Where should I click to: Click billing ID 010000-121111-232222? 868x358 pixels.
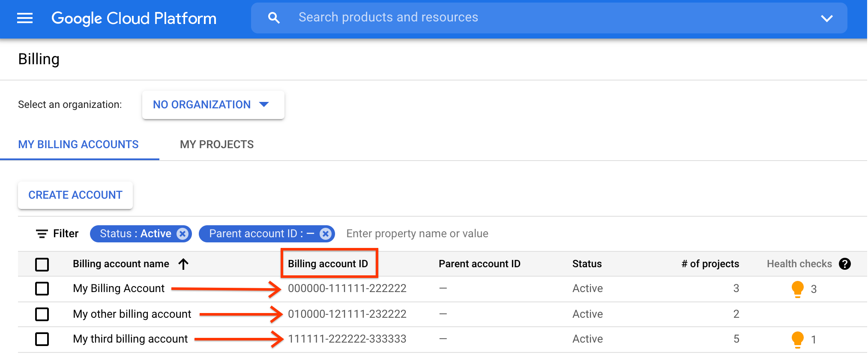(347, 314)
